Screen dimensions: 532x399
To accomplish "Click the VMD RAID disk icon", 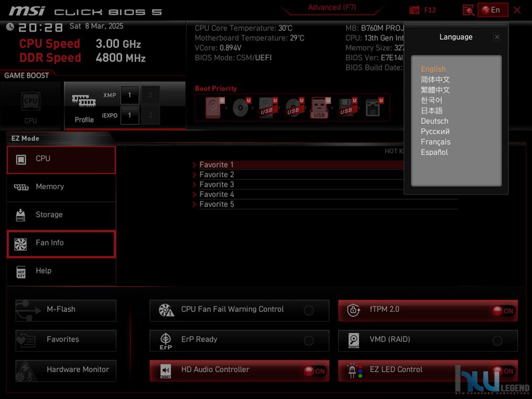I will click(354, 340).
